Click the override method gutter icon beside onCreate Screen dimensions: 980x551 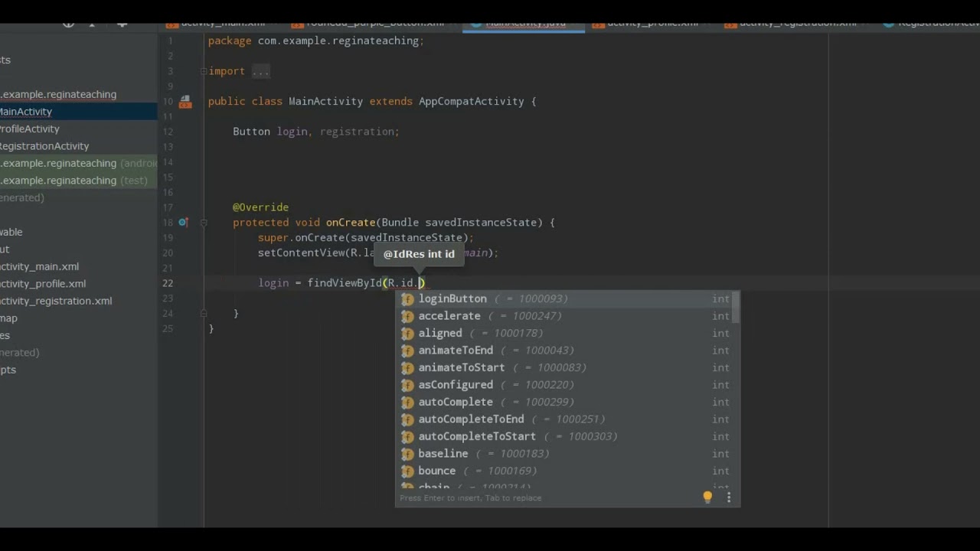click(183, 222)
